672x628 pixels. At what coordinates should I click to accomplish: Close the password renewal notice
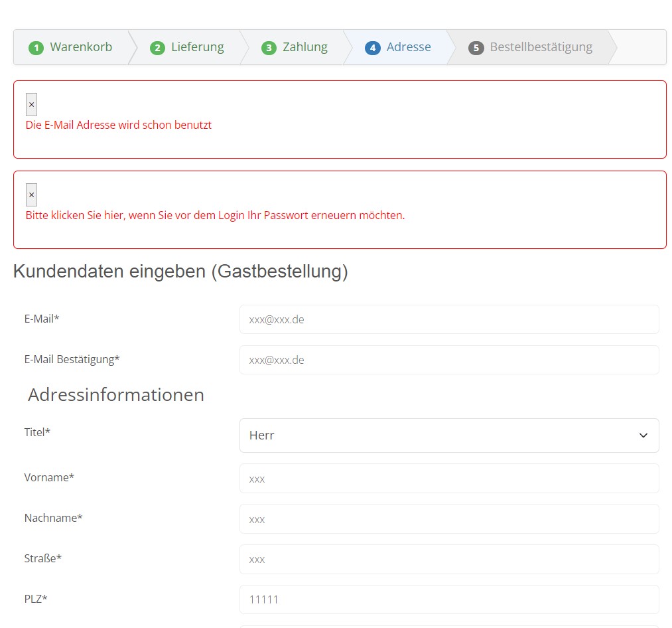[x=31, y=195]
